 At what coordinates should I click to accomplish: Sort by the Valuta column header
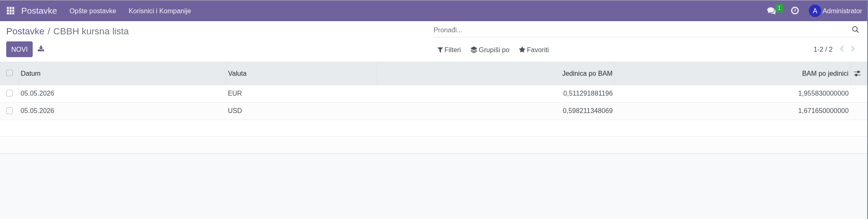pyautogui.click(x=301, y=73)
